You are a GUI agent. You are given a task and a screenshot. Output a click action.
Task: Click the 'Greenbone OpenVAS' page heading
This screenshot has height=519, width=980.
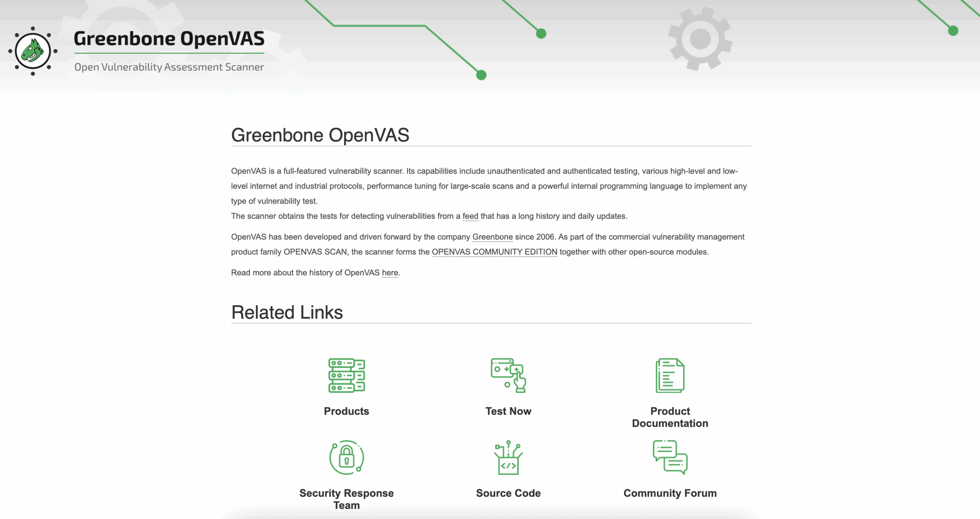coord(320,135)
